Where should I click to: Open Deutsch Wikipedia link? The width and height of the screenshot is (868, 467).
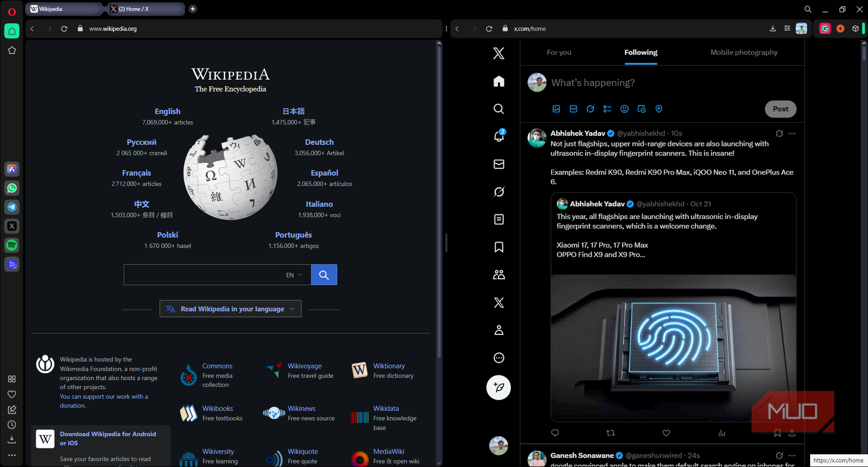click(x=319, y=142)
